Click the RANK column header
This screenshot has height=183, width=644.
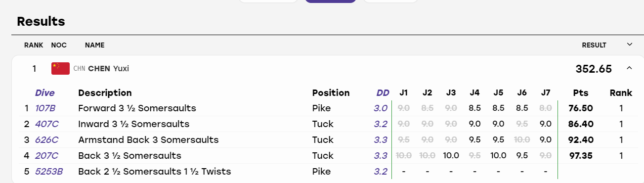tap(33, 45)
